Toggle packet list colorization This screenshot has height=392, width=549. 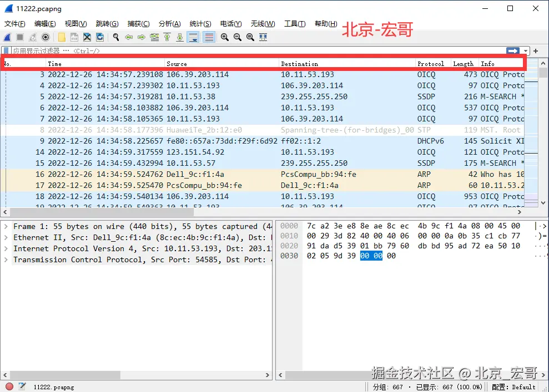click(x=209, y=37)
